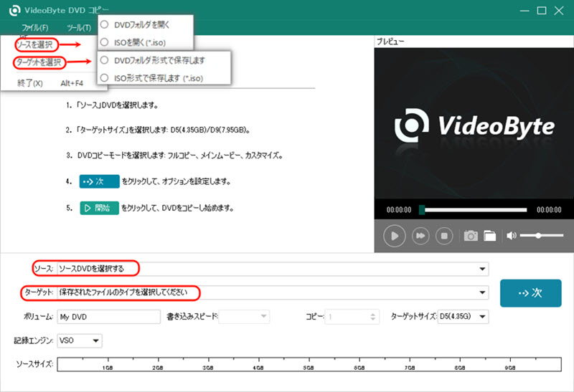
Task: Open the ツール(T) menu
Action: pos(79,28)
